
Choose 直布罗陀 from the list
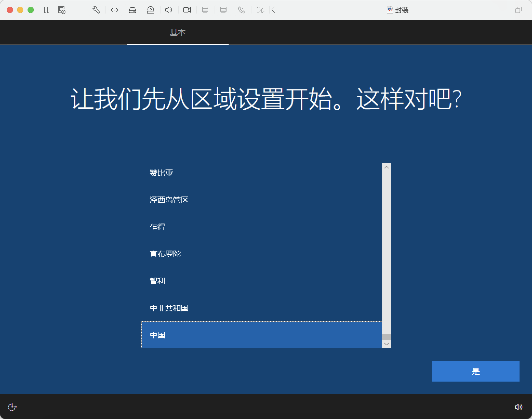pyautogui.click(x=165, y=254)
